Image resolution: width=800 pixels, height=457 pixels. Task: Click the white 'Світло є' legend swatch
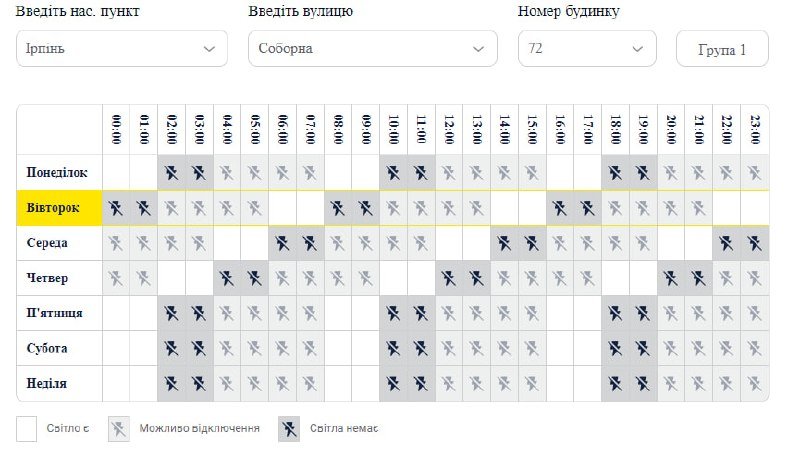27,429
